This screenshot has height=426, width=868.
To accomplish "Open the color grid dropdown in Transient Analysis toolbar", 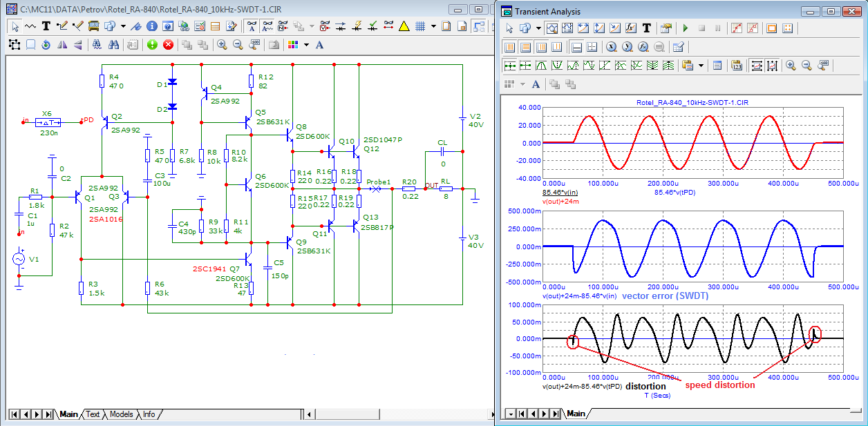I will [522, 84].
